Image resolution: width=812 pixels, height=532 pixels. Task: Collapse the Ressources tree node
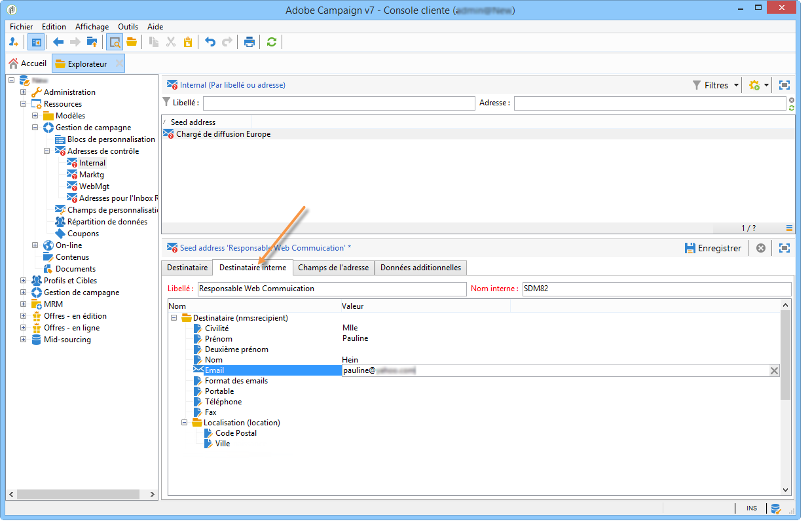coord(24,104)
